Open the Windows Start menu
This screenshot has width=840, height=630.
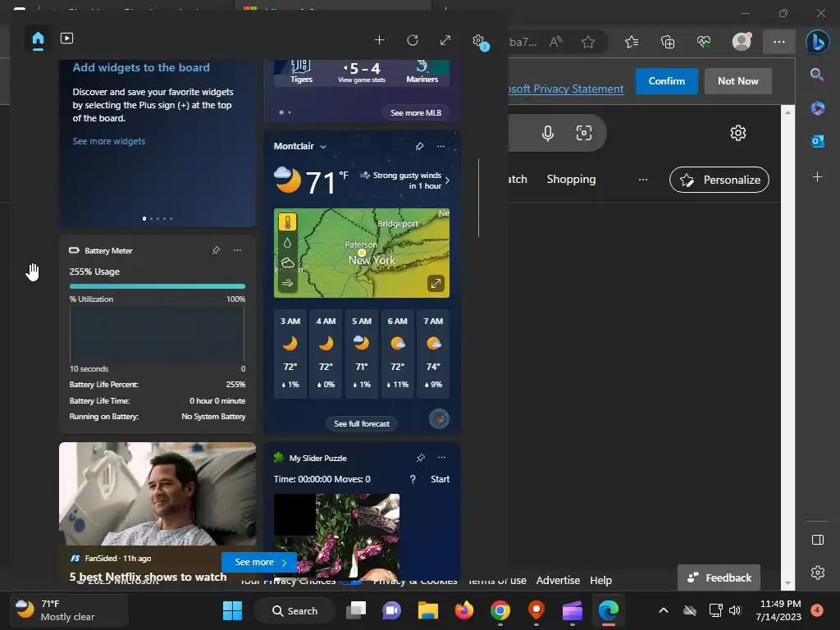tap(232, 610)
